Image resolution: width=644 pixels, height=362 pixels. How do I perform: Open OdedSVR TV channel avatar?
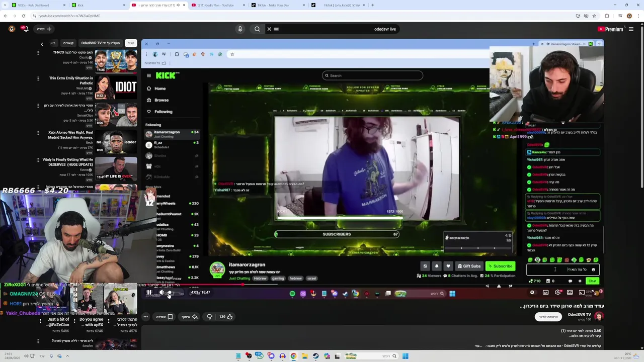598,316
